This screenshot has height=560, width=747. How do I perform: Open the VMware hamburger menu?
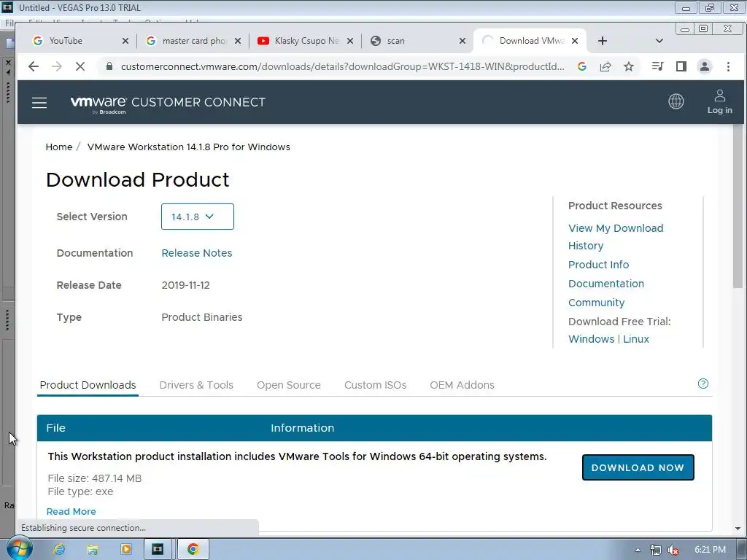click(39, 102)
